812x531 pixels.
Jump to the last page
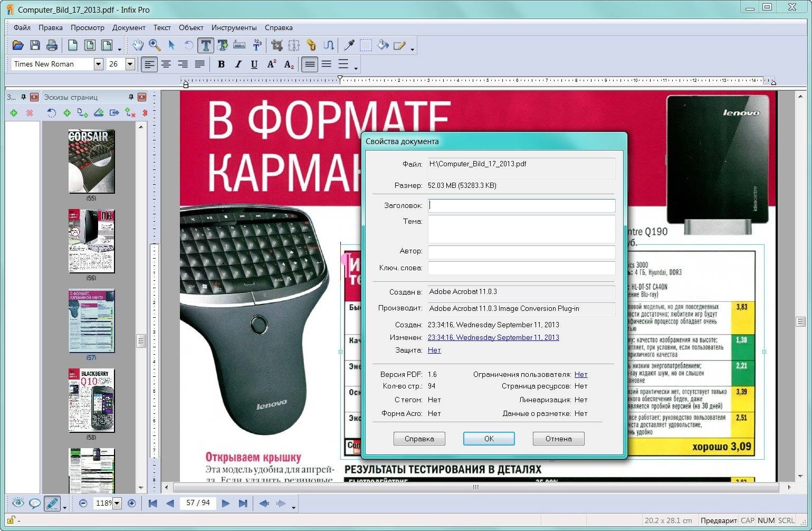[243, 504]
